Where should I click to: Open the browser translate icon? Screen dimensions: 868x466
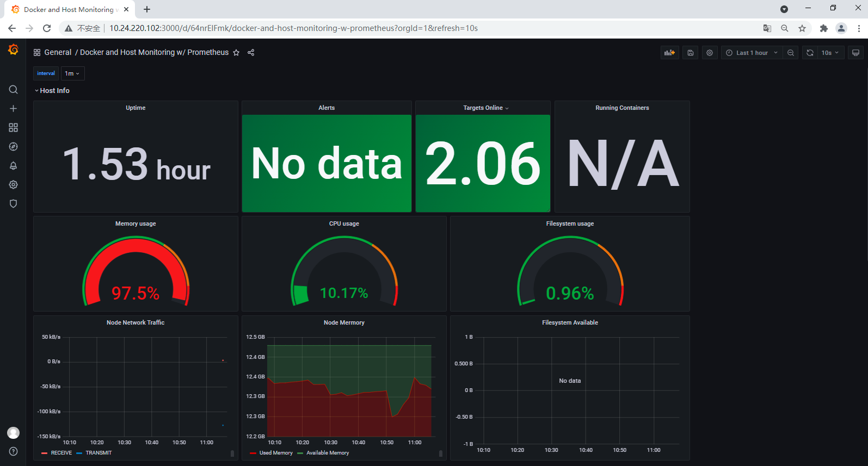[x=767, y=28]
